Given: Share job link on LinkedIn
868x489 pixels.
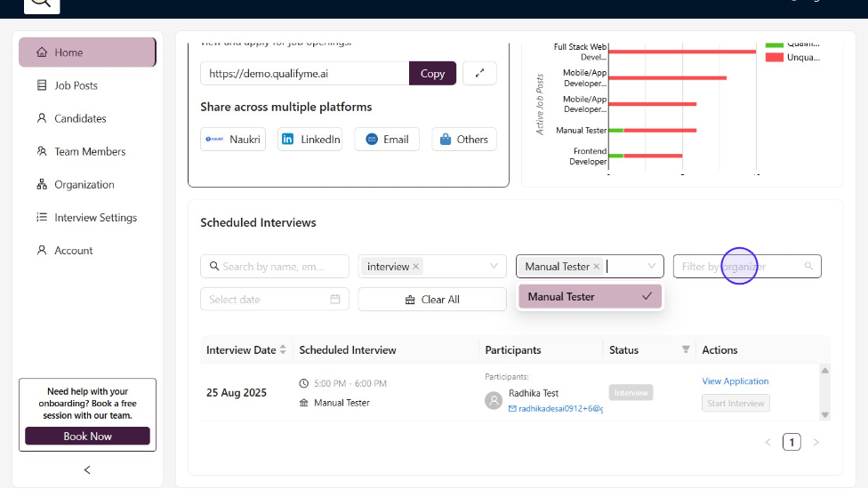Looking at the screenshot, I should 309,140.
